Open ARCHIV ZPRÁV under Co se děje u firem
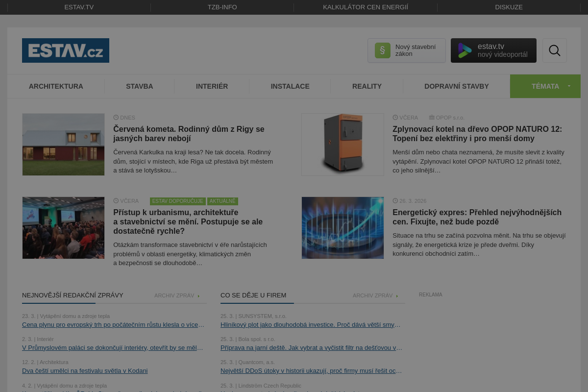This screenshot has height=392, width=588. pyautogui.click(x=375, y=295)
